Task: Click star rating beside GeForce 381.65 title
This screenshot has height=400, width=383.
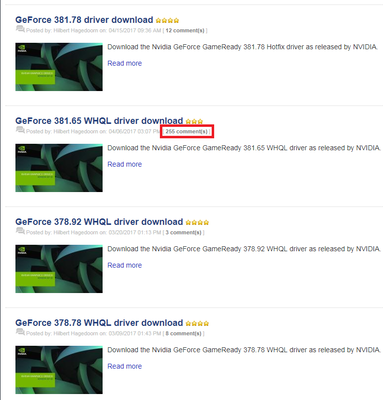Action: (194, 122)
